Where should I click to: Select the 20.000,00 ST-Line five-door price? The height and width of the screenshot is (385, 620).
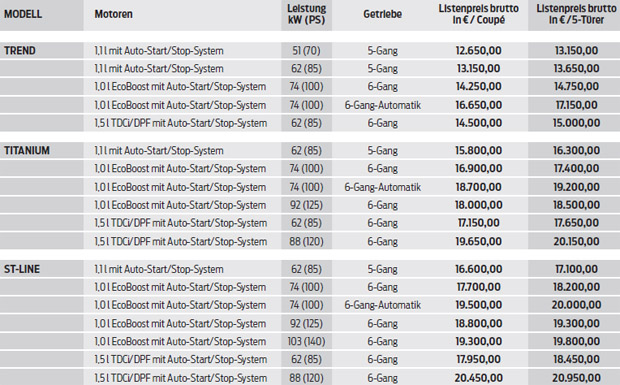[576, 305]
